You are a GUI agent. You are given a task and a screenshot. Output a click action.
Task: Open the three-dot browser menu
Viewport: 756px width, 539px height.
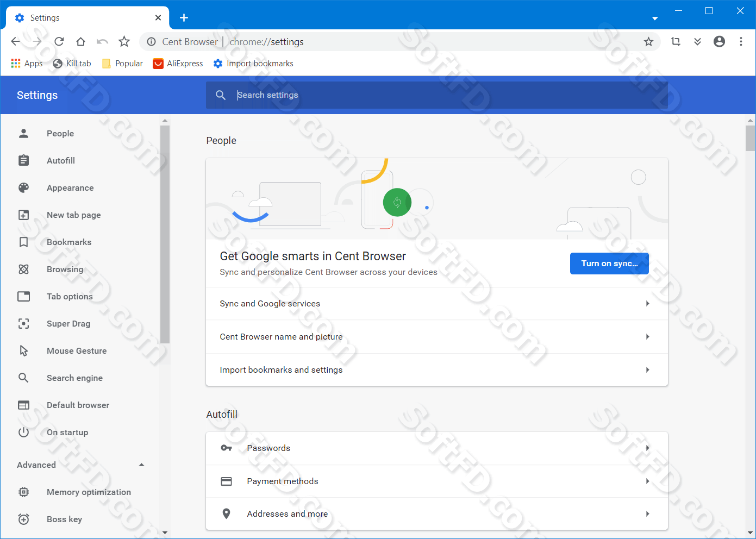741,42
